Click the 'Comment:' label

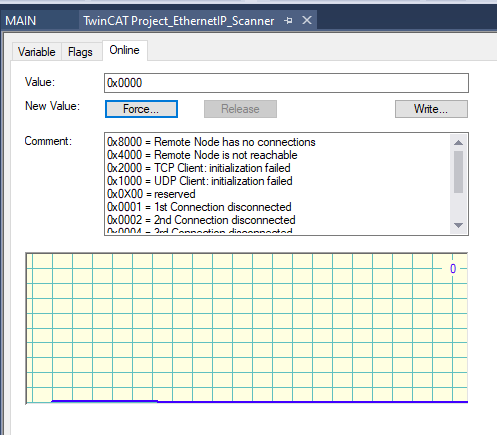[48, 141]
